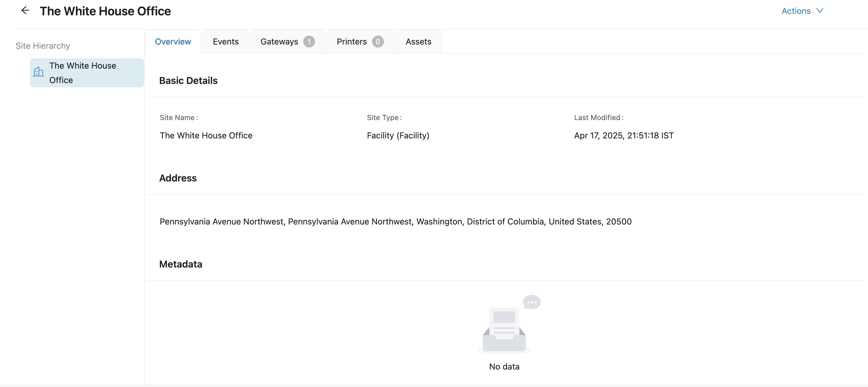Click the Site Hierarchy heading
The height and width of the screenshot is (387, 868).
[x=43, y=46]
